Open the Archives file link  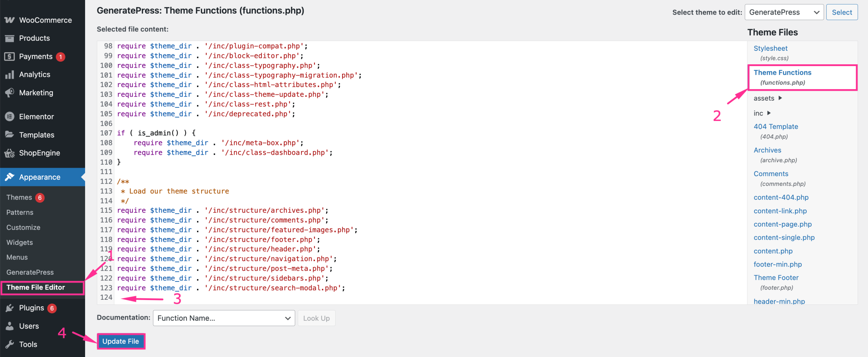click(767, 150)
